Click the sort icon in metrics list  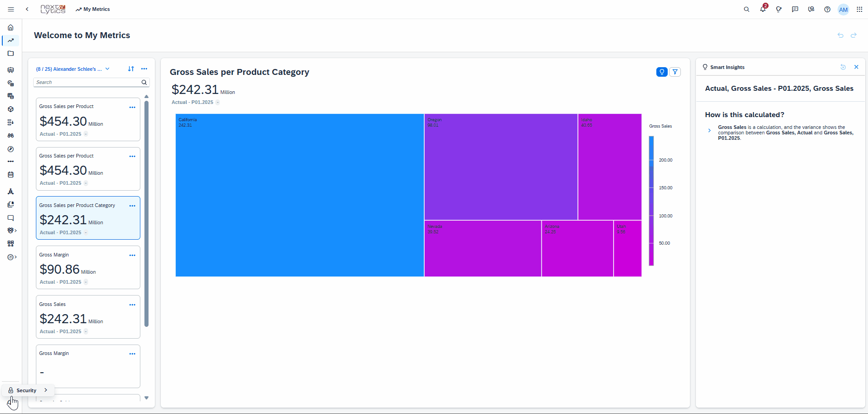131,69
